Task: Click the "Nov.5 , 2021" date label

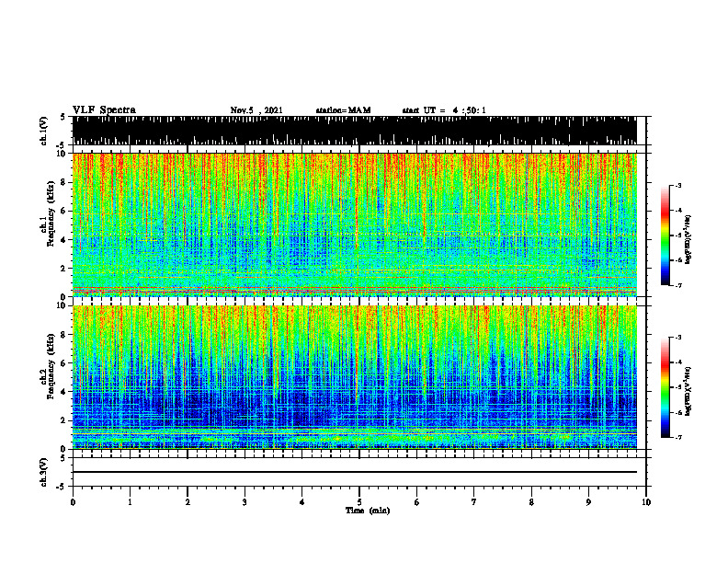Action: click(256, 110)
